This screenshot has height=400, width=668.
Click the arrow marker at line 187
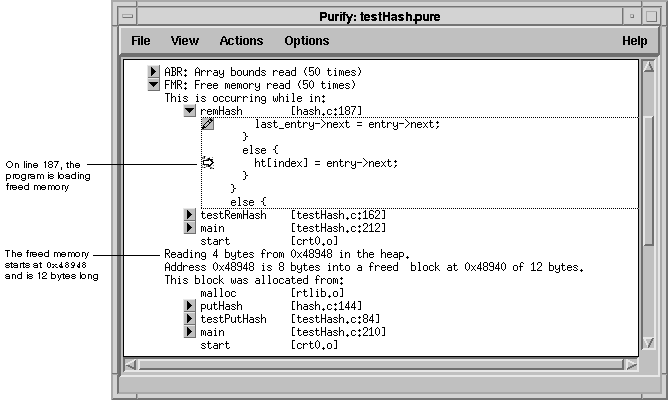[208, 163]
